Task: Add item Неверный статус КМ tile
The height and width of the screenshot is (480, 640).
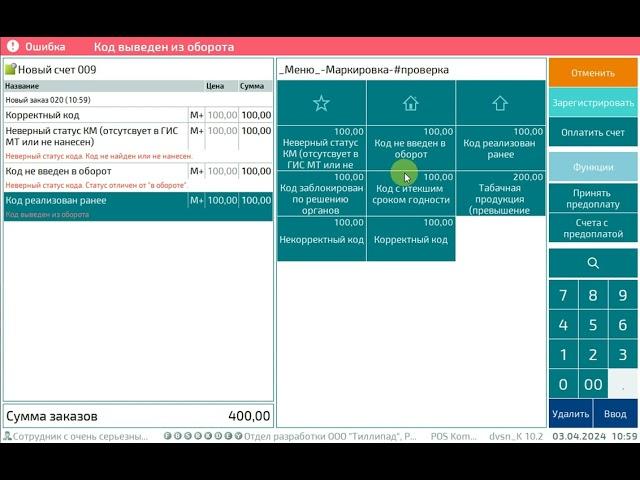Action: tap(322, 148)
